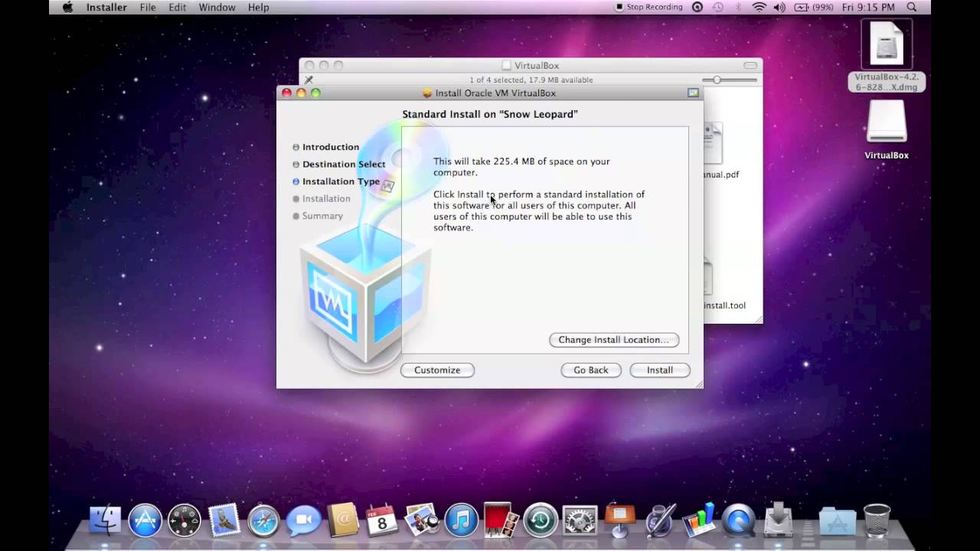Launch Safari from the Dock
Screen dimensions: 980x551
263,520
